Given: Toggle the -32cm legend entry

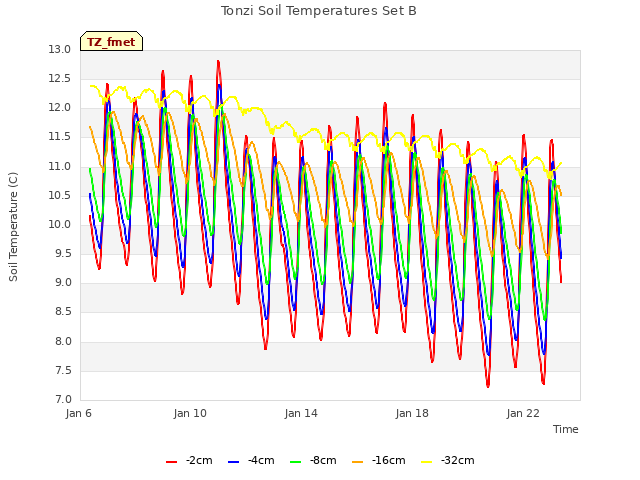Looking at the screenshot, I should 447,461.
